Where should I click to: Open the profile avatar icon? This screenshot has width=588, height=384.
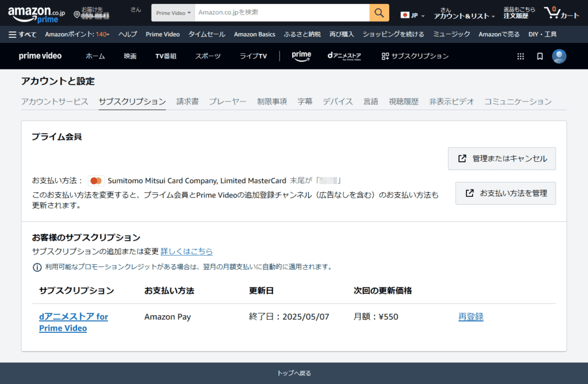coord(559,56)
